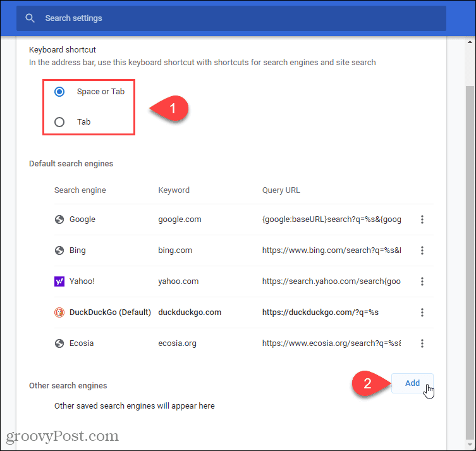Click the google.com keyword cell
Image resolution: width=476 pixels, height=451 pixels.
click(x=180, y=219)
